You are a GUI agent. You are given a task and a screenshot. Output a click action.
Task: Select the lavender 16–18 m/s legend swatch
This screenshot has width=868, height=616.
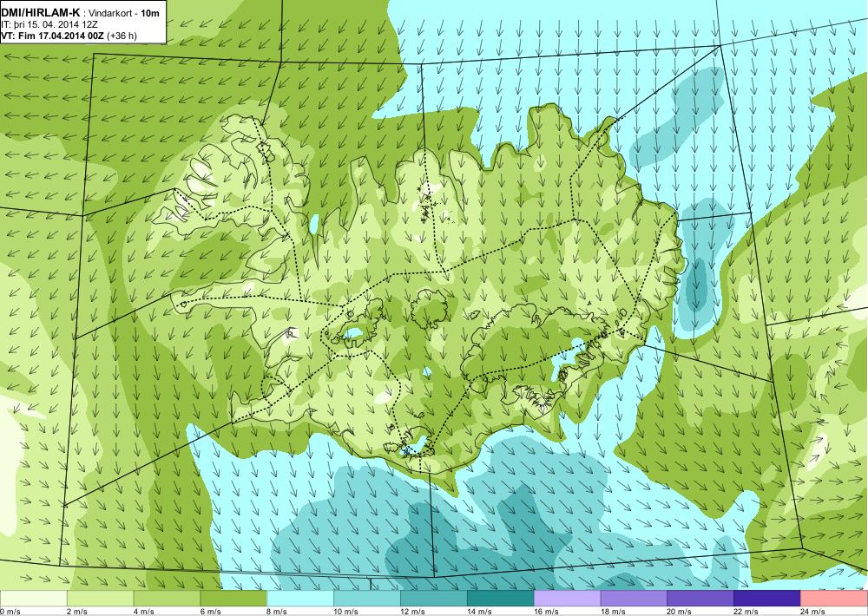[x=567, y=599]
